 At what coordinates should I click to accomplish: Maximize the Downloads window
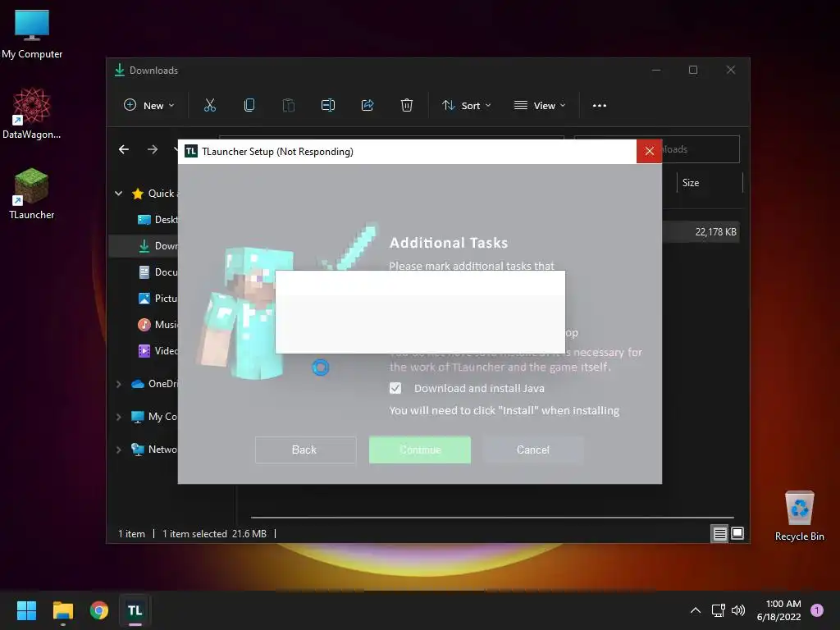point(693,71)
